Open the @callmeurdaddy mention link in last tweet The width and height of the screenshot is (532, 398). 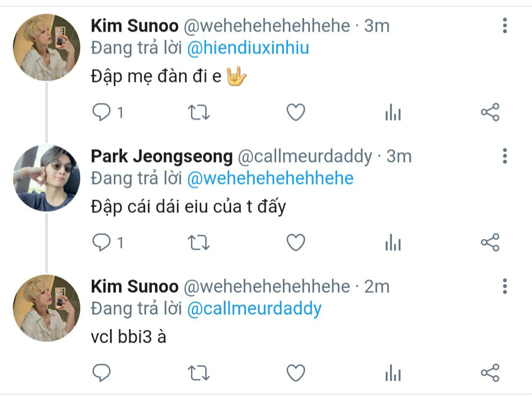point(254,309)
